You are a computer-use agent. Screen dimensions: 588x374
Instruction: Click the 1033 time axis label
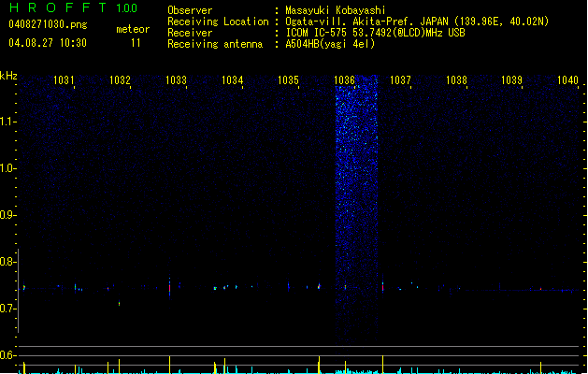tap(176, 80)
